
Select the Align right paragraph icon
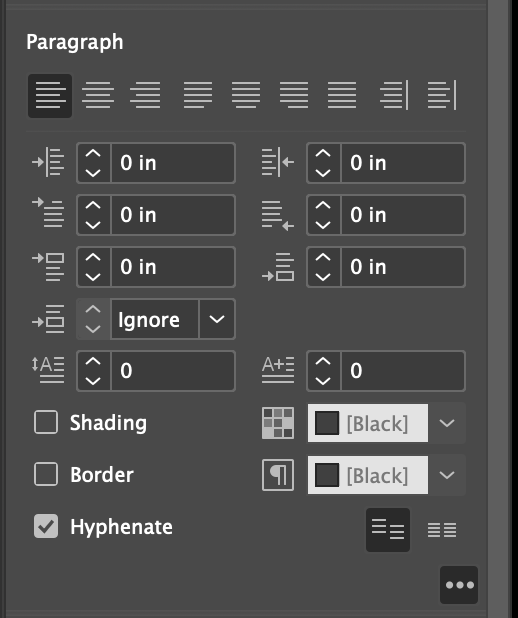point(145,96)
